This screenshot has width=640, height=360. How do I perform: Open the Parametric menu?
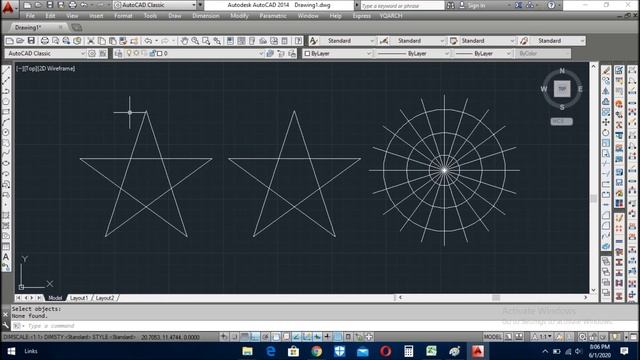273,16
